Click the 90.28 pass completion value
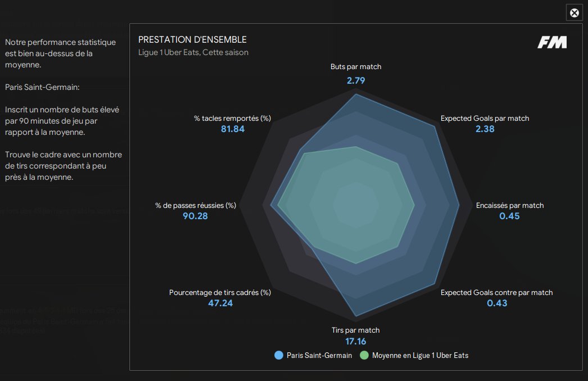Image resolution: width=588 pixels, height=381 pixels. coord(195,216)
